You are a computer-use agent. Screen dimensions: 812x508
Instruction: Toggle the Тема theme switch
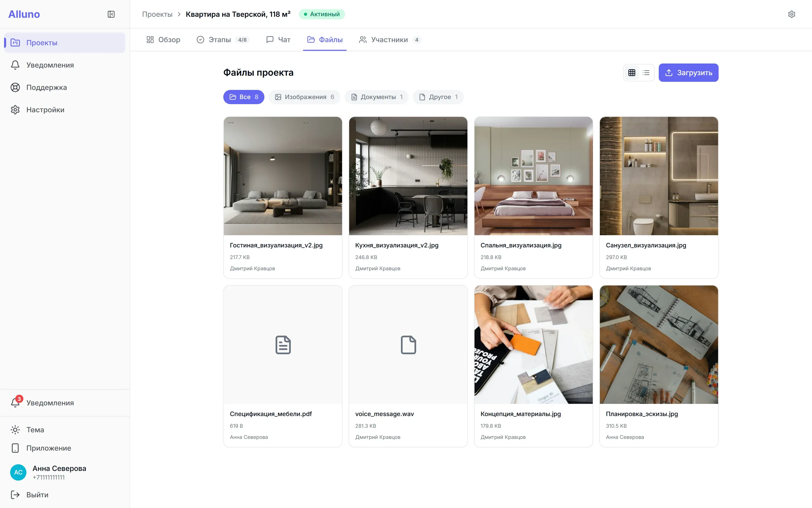[x=64, y=430]
